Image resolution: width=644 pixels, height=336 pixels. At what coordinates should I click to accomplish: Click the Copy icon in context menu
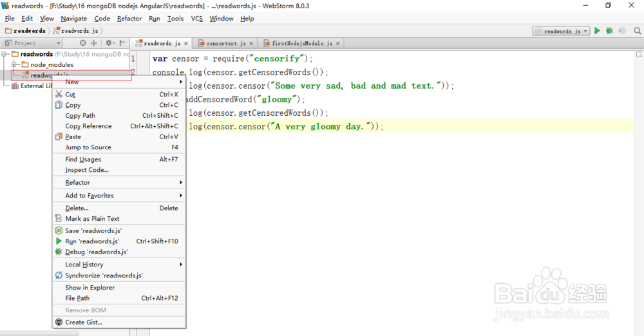click(59, 105)
